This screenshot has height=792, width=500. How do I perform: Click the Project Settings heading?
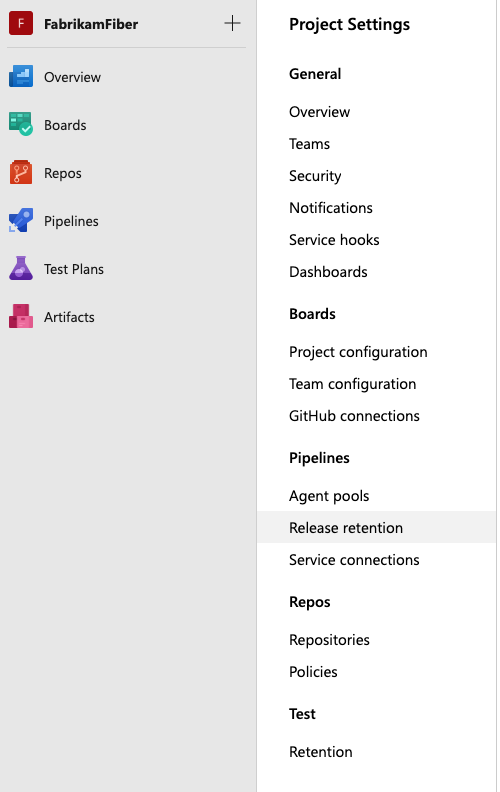point(349,25)
